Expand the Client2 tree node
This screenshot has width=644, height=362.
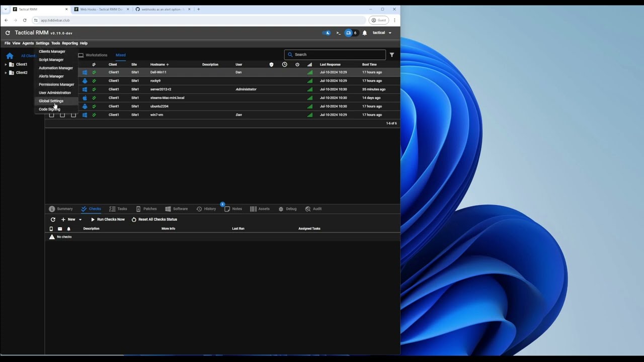[x=6, y=72]
